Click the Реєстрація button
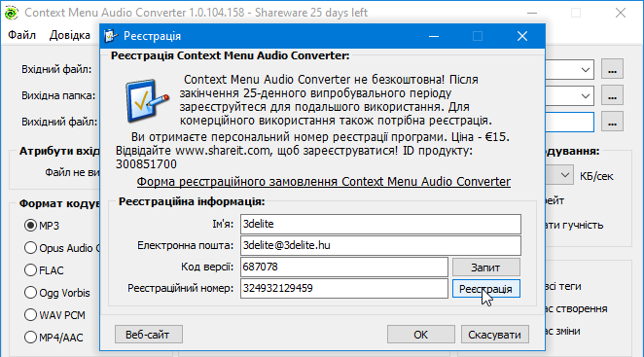 (485, 289)
